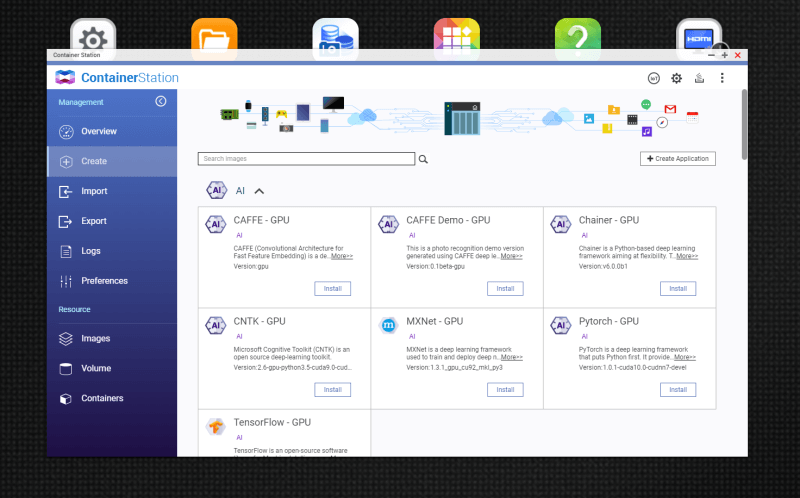
Task: Open settings gear in Container Station header
Action: (677, 78)
